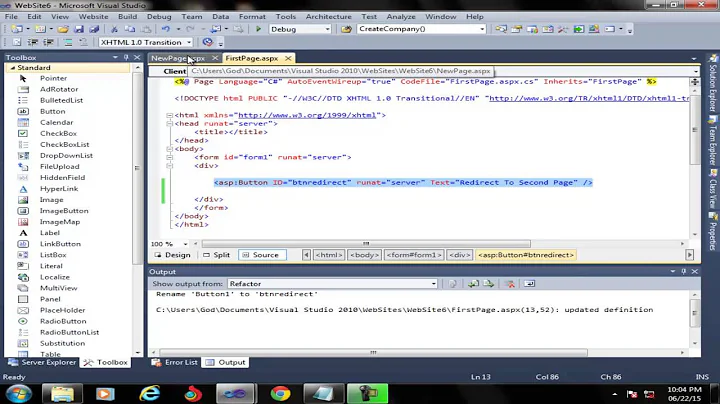Close the FirstPage.aspx tab
Image resolution: width=720 pixels, height=404 pixels.
[x=288, y=58]
